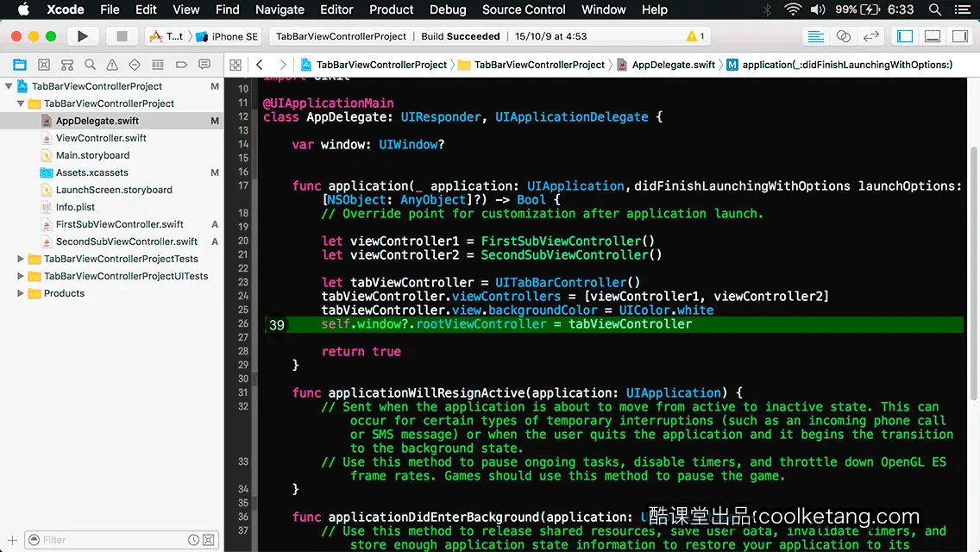The width and height of the screenshot is (980, 552).
Task: Go forward in editor history
Action: [x=282, y=65]
